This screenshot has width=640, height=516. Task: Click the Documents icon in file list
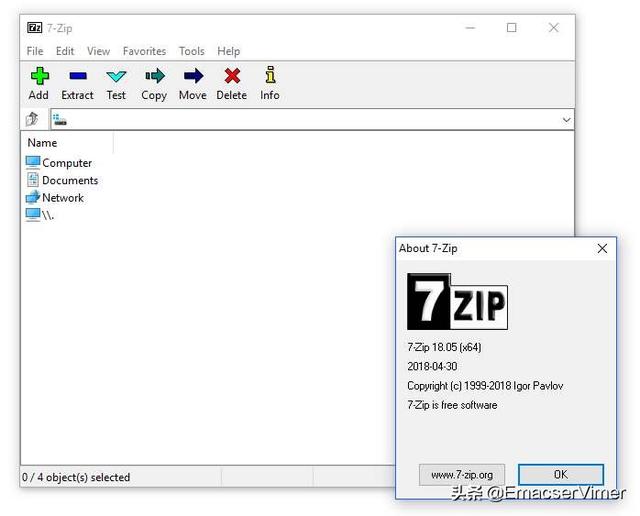(x=33, y=180)
